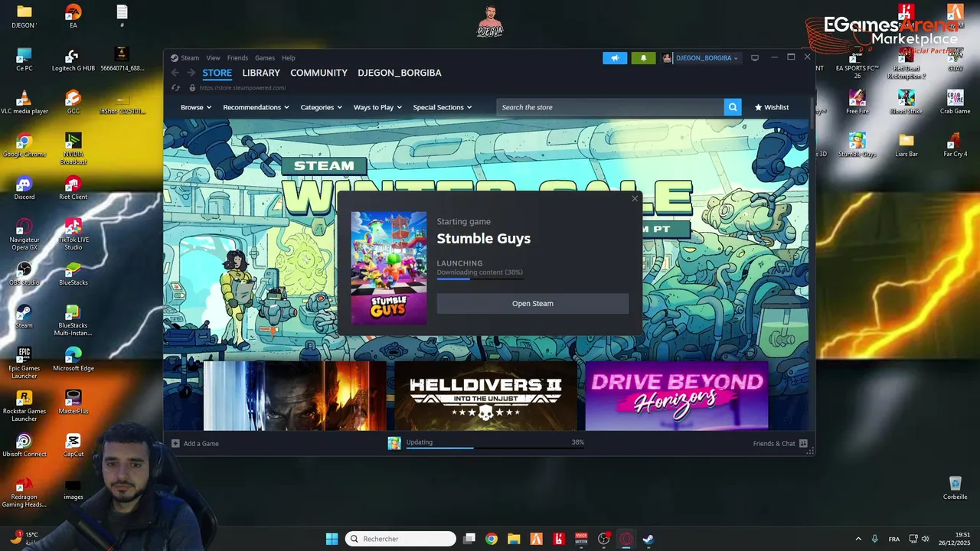Open VLC media player desktop shortcut
Viewport: 980px width, 551px height.
click(24, 102)
